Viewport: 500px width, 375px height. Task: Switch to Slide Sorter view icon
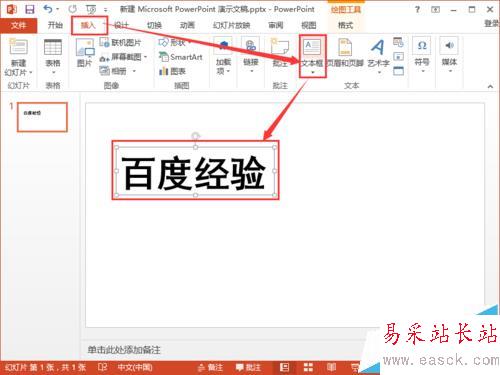point(308,367)
